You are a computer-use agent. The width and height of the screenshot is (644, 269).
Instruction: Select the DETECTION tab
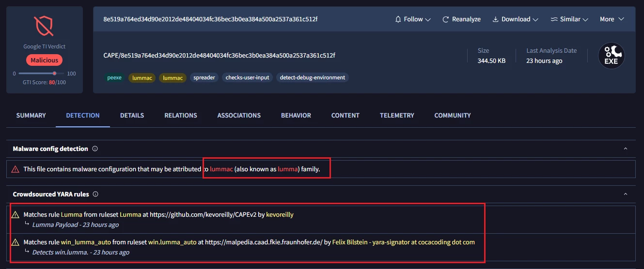tap(83, 115)
